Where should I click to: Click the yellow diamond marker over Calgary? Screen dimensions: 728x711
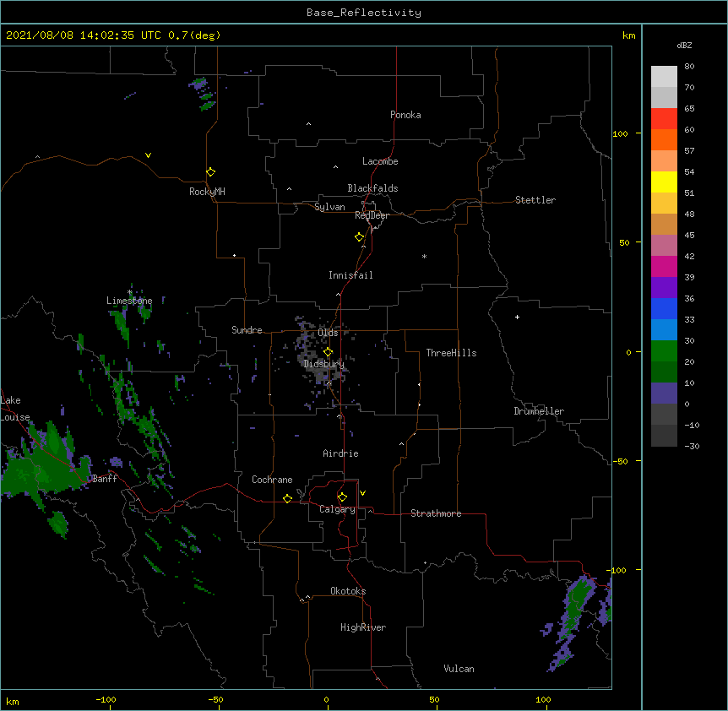pyautogui.click(x=342, y=497)
